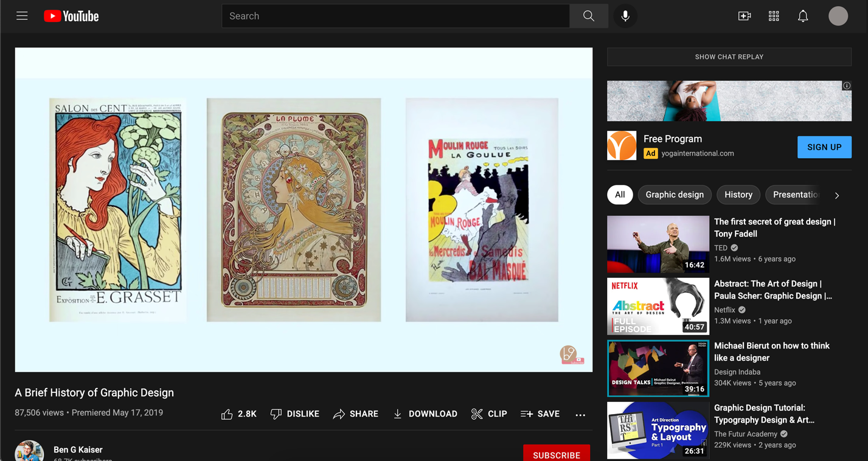Like the video with thumbs up
Viewport: 868px width, 461px height.
pyautogui.click(x=238, y=414)
